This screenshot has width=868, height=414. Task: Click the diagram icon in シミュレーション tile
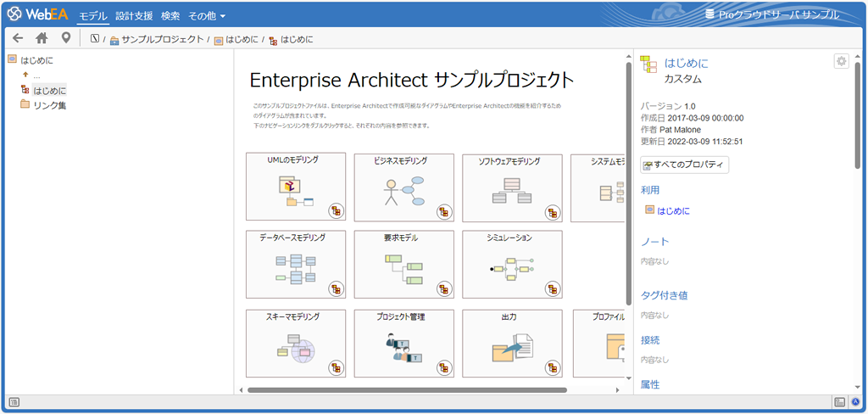pos(553,288)
